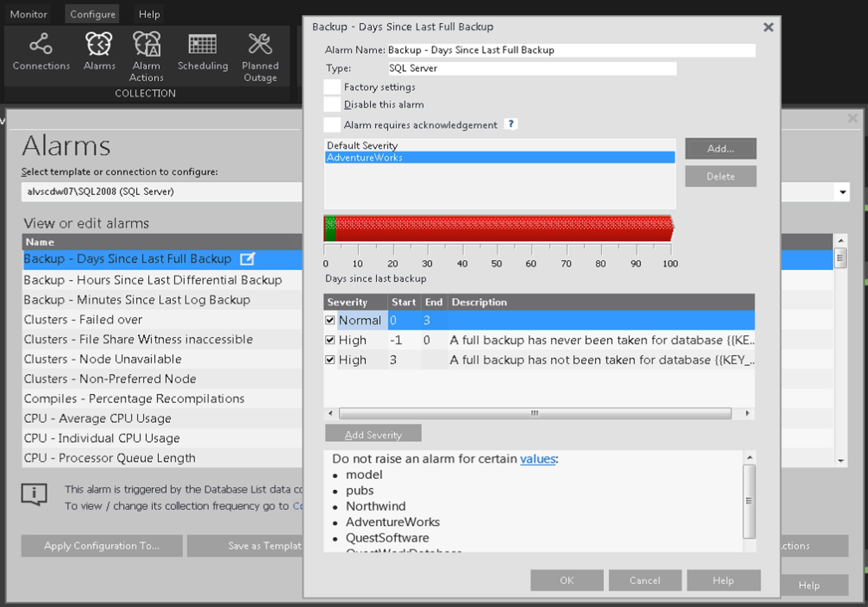The image size is (868, 607).
Task: Expand the connection template dropdown arrow
Action: pos(843,192)
